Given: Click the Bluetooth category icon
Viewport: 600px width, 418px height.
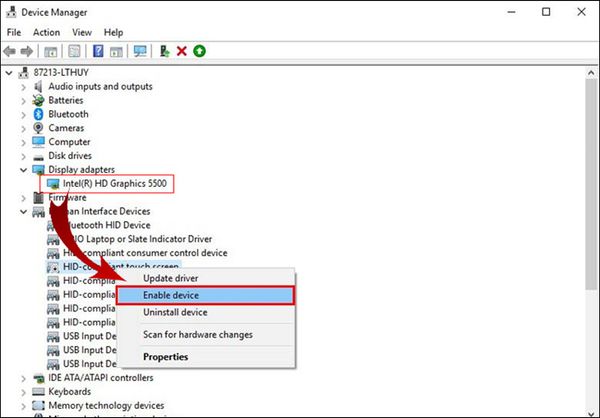Looking at the screenshot, I should [x=39, y=114].
